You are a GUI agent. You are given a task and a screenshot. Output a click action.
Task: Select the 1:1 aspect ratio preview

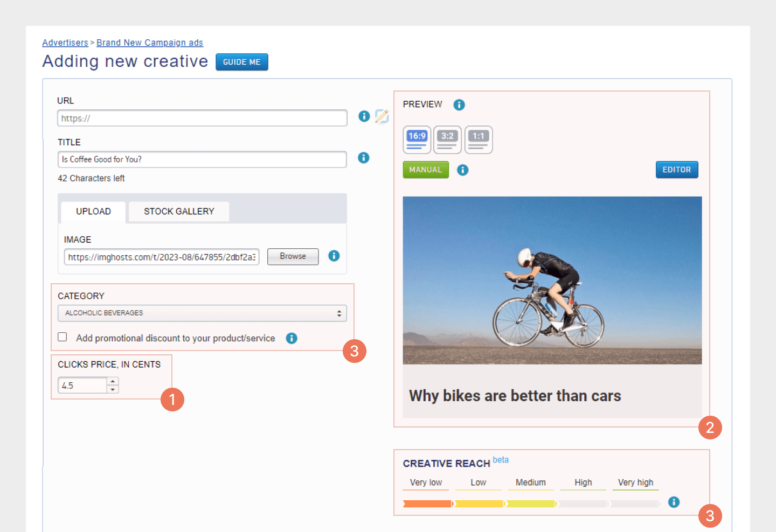click(479, 140)
